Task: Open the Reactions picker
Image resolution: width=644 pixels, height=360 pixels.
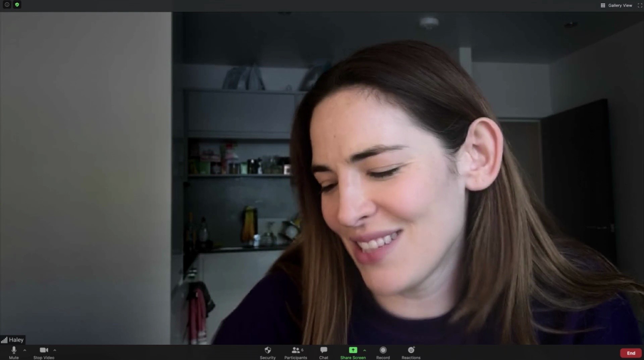Action: pos(411,353)
